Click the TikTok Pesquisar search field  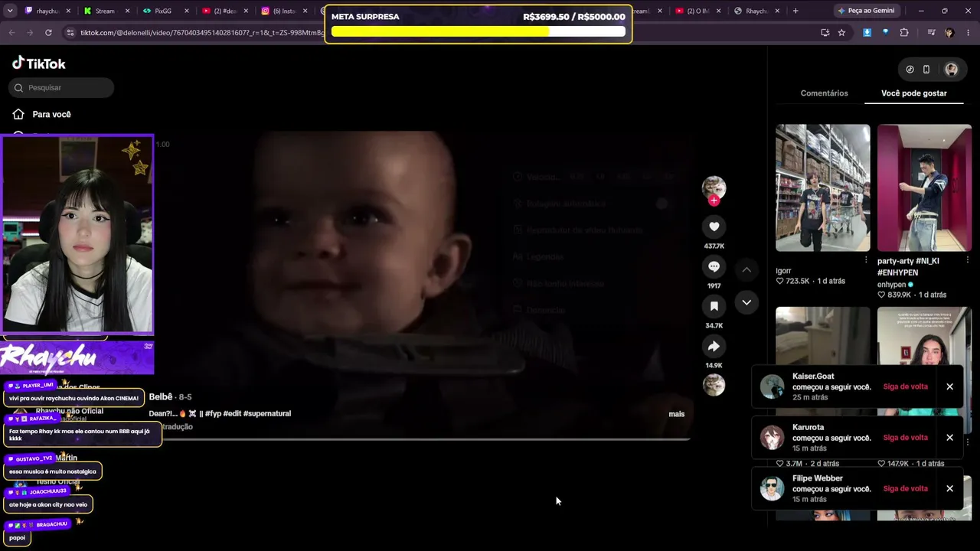(62, 88)
